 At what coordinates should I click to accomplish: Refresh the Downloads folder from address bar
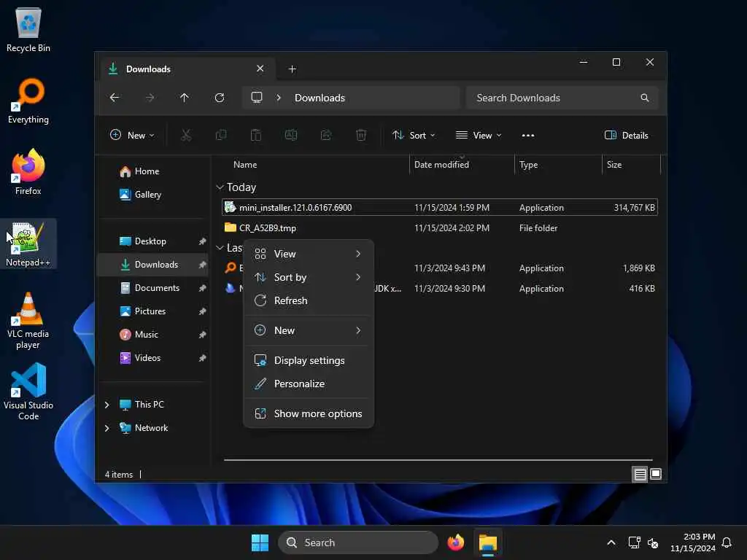point(220,98)
